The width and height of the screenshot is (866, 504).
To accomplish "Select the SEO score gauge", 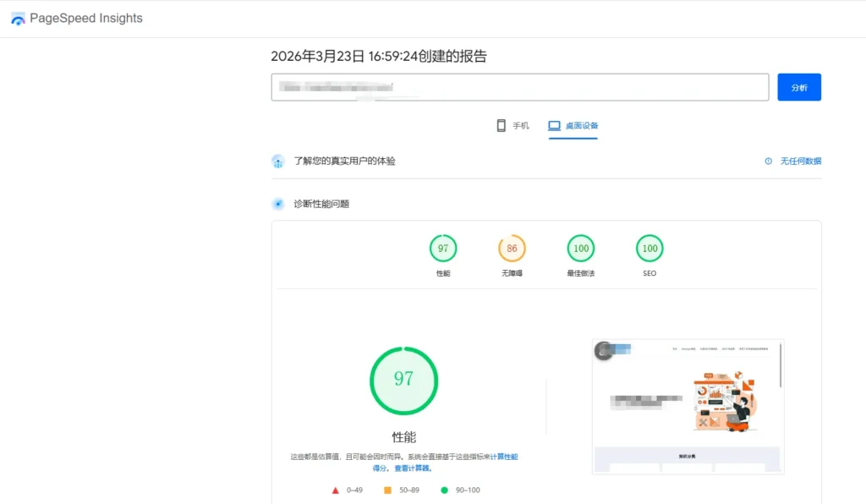I will pos(649,249).
